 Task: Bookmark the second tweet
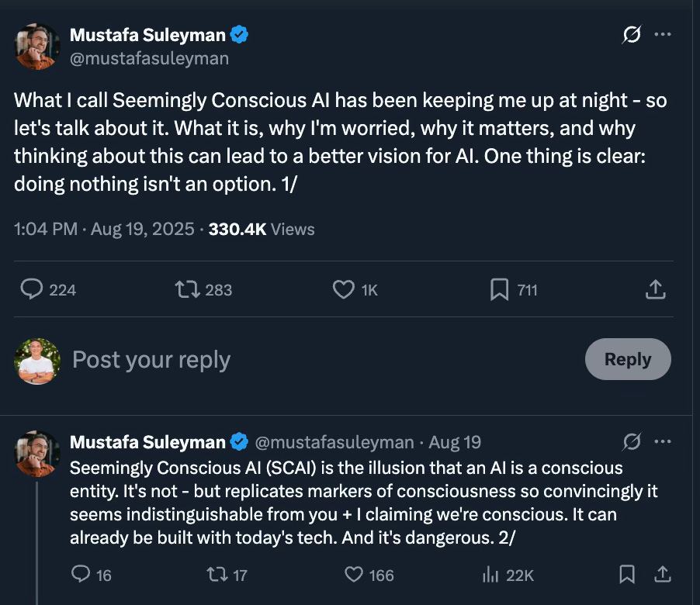(627, 575)
